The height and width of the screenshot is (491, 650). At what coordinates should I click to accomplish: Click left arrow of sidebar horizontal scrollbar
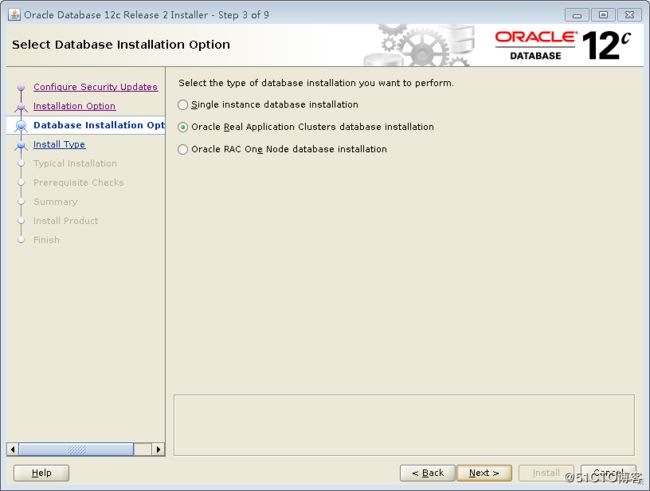12,449
